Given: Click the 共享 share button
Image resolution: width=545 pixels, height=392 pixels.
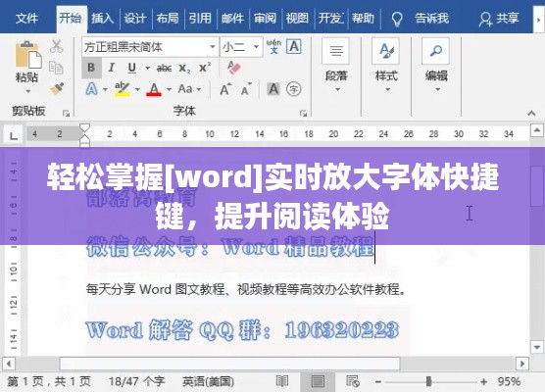Looking at the screenshot, I should tap(499, 18).
